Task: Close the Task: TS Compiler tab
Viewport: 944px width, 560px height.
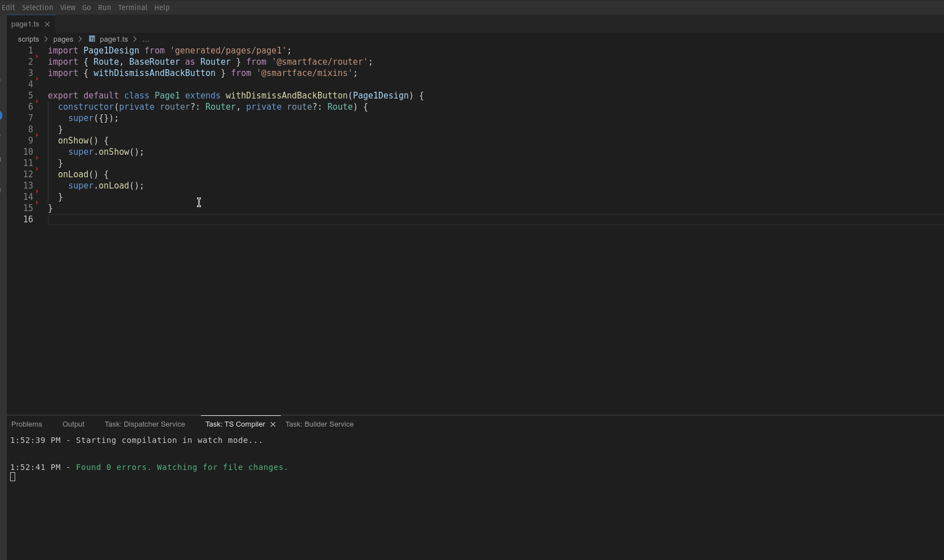Action: 273,424
